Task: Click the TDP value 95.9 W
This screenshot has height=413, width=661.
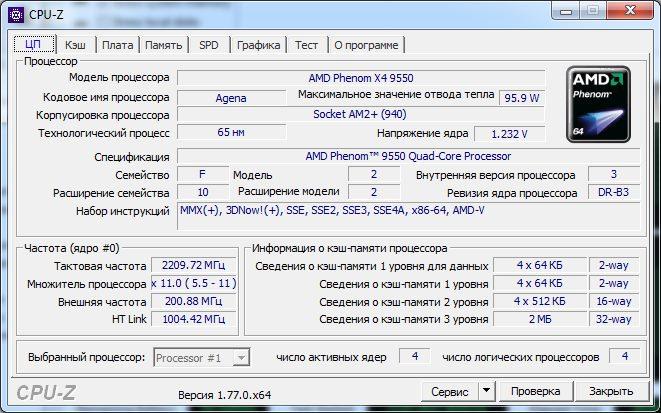Action: (x=522, y=98)
